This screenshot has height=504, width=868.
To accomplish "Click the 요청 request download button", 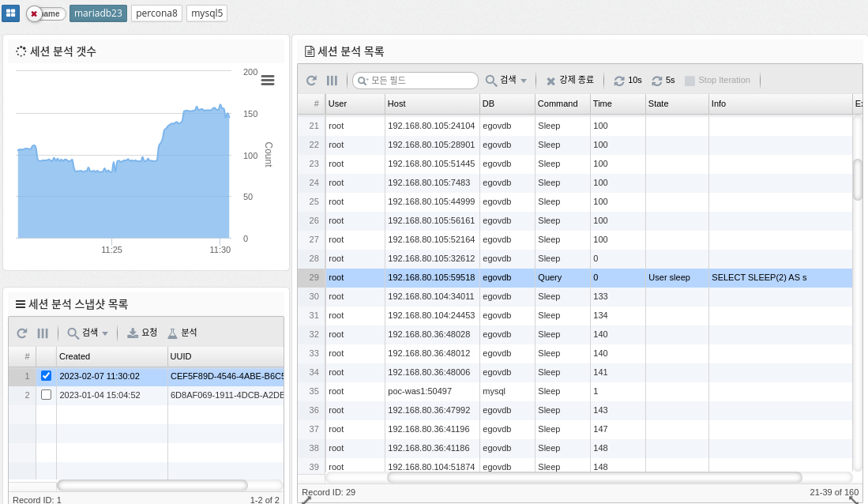I will click(142, 333).
